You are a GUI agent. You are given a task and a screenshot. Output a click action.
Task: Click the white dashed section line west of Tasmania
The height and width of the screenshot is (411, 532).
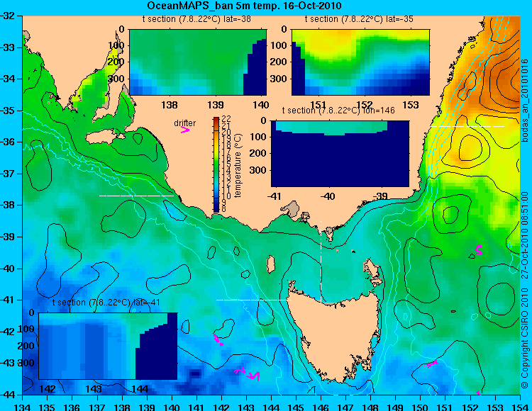[253, 300]
